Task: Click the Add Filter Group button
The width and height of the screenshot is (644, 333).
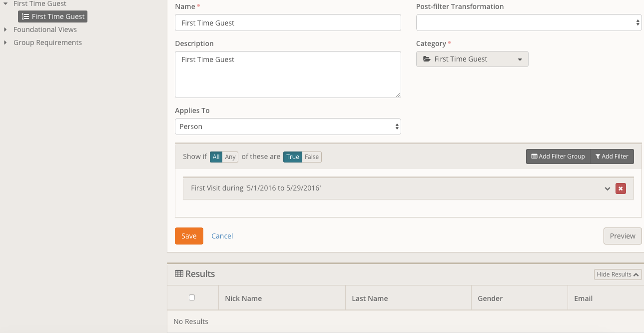Action: click(x=558, y=156)
